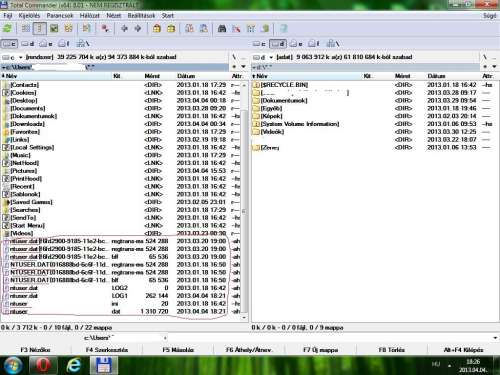Click F4 Szerkesztés button
Viewport: 500px width, 375px height.
coord(107,350)
